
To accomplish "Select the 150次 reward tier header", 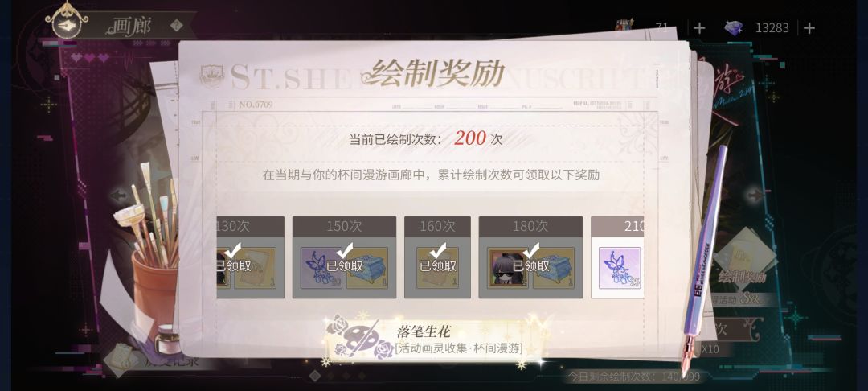I will coord(344,226).
